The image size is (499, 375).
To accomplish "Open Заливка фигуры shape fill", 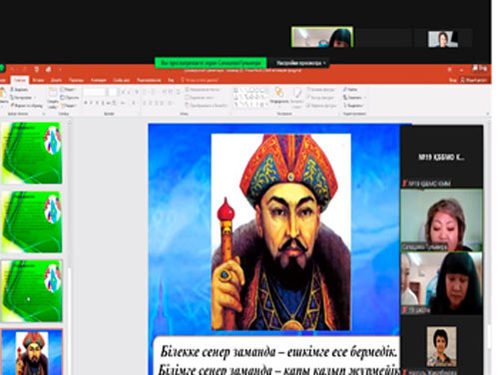I will 320,89.
